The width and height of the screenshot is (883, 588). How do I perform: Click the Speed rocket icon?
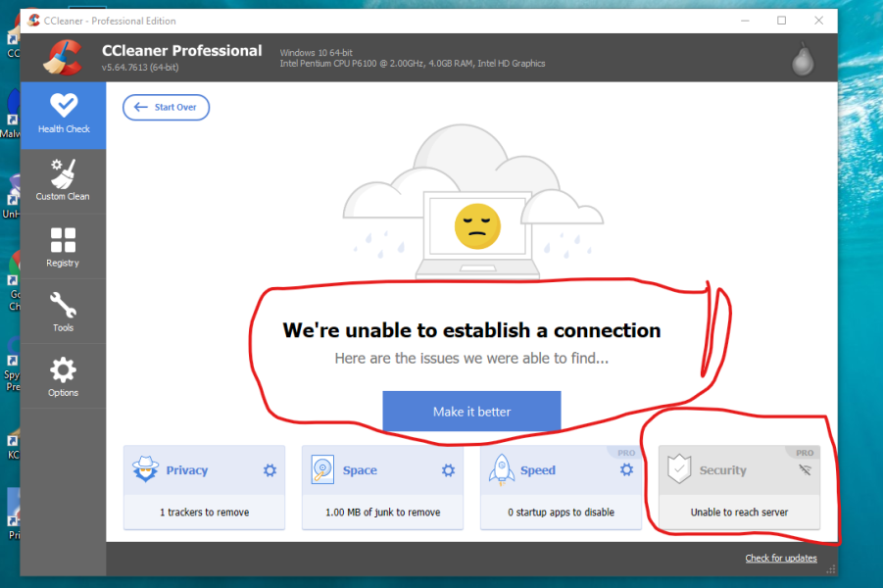pyautogui.click(x=501, y=469)
